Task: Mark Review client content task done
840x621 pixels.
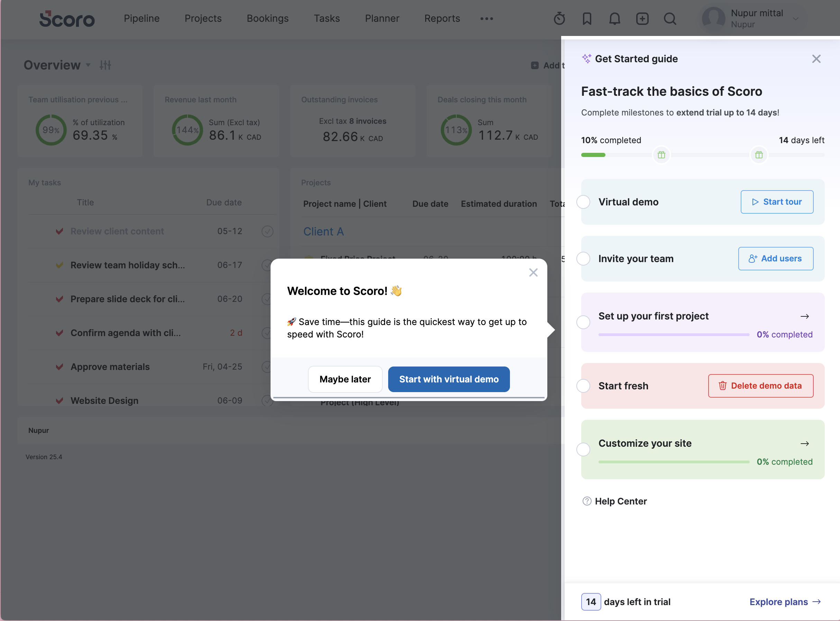Action: [x=267, y=231]
